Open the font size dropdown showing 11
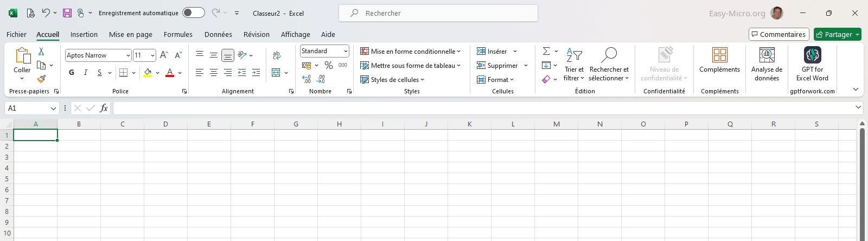The width and height of the screenshot is (868, 241). tap(153, 55)
